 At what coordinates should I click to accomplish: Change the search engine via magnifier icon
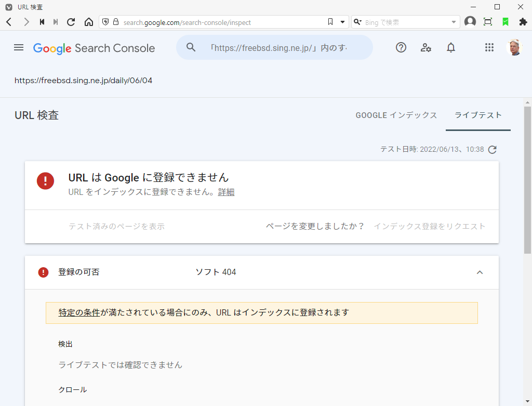357,22
